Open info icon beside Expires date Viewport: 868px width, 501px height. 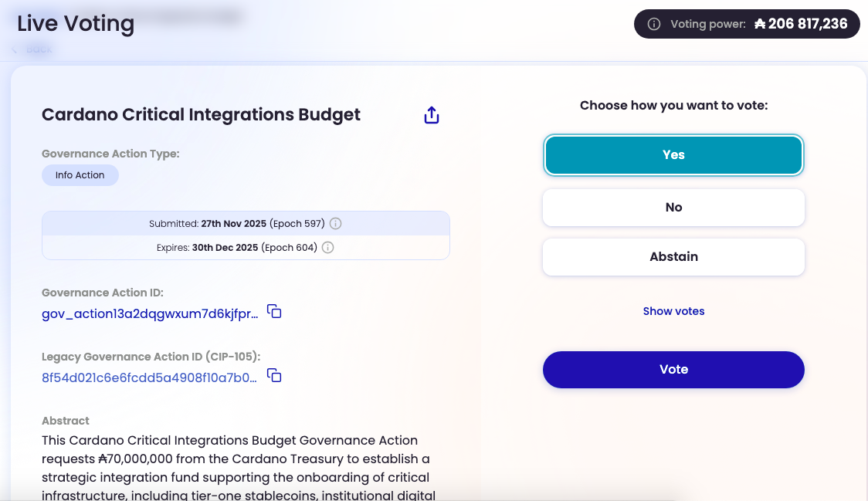(x=327, y=248)
